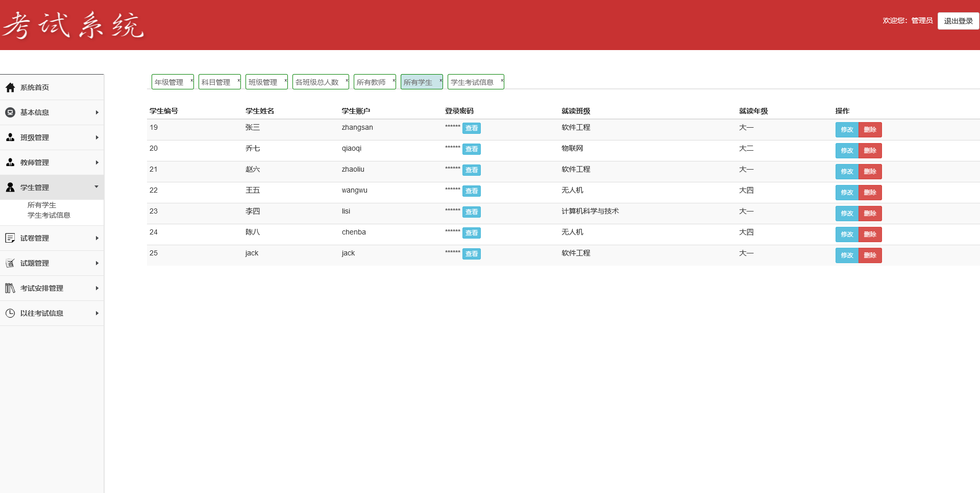980x493 pixels.
Task: Click the 考试系统 logo title
Action: point(74,25)
